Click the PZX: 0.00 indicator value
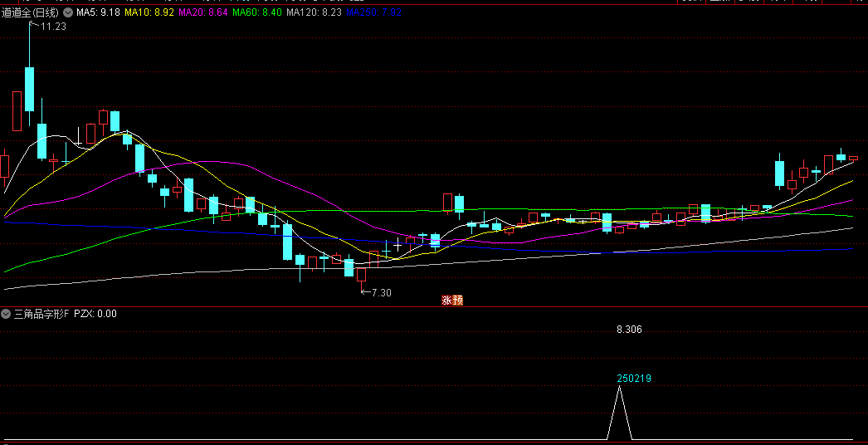Screen dimensions: 868x445 pyautogui.click(x=95, y=314)
